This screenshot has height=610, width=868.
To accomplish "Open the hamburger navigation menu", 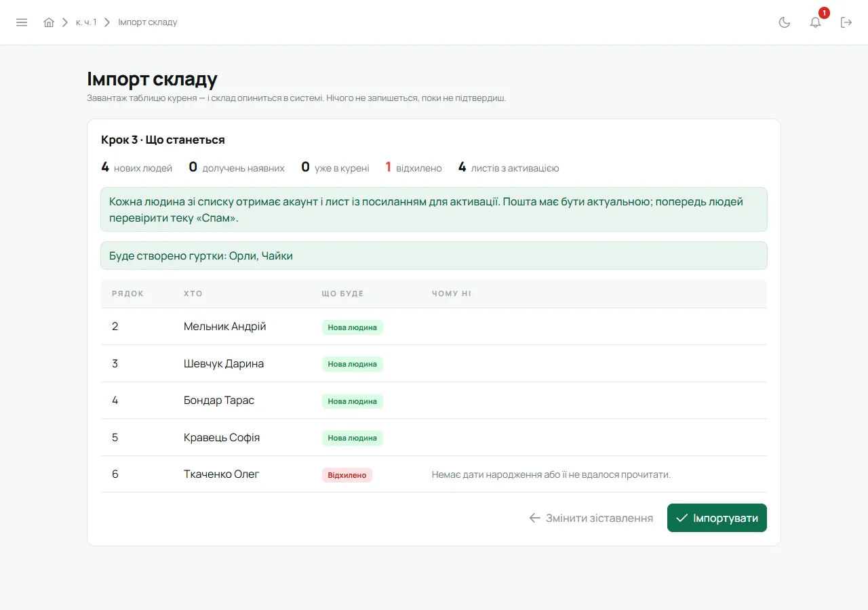I will [22, 22].
